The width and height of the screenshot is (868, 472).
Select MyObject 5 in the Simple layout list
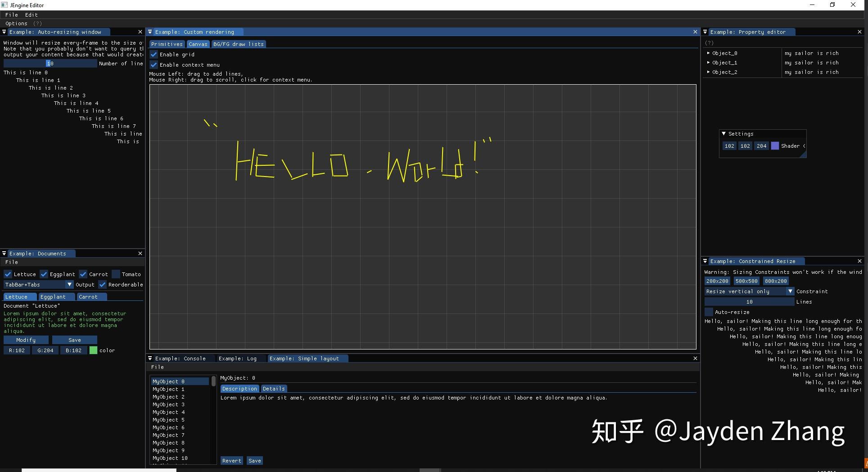(169, 419)
